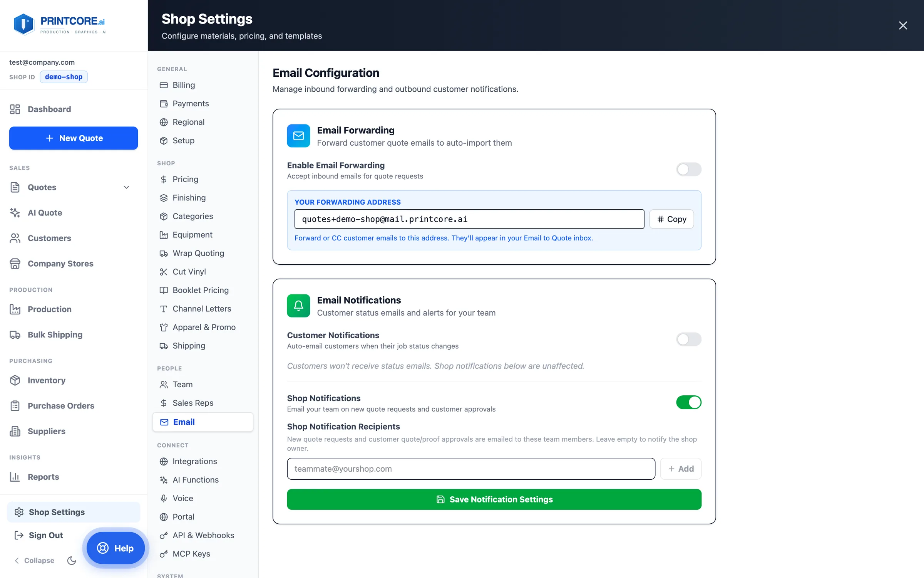Click the Email Forwarding envelope icon
Viewport: 924px width, 578px height.
[x=298, y=136]
